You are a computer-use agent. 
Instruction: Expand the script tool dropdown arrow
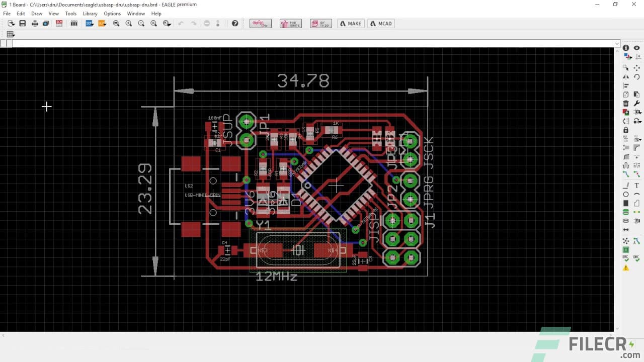(93, 24)
